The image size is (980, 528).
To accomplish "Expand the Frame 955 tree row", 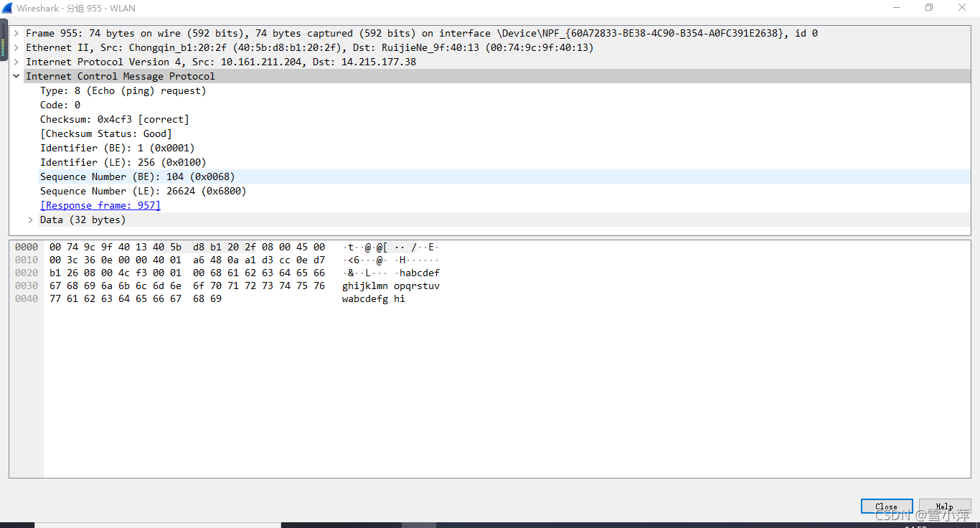I will click(x=16, y=33).
